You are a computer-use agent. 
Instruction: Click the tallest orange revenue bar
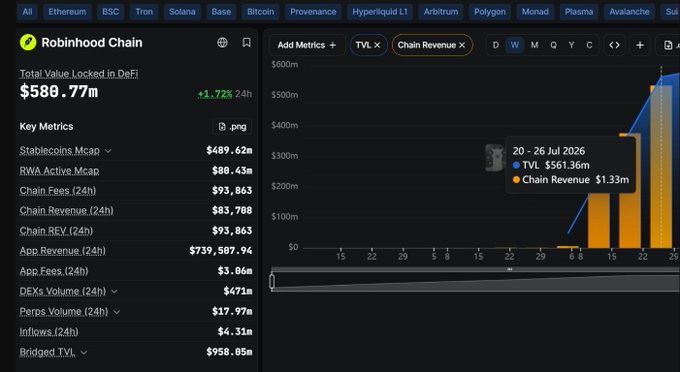pyautogui.click(x=661, y=167)
